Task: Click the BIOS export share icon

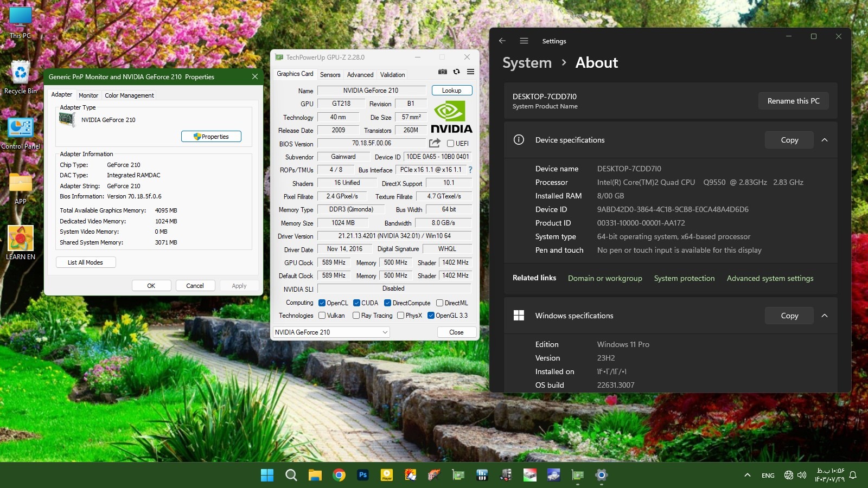Action: [x=435, y=143]
